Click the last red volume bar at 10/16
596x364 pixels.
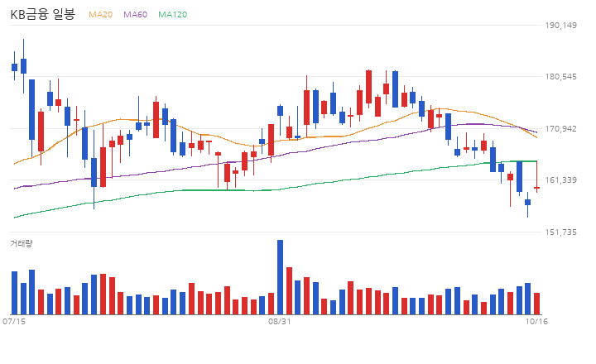(x=536, y=304)
